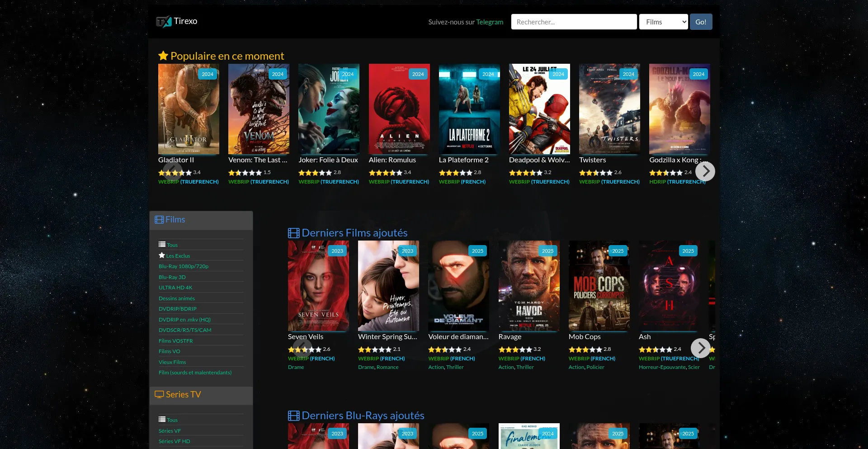868x449 pixels.
Task: Click the Seven Veils star rating
Action: pos(305,350)
